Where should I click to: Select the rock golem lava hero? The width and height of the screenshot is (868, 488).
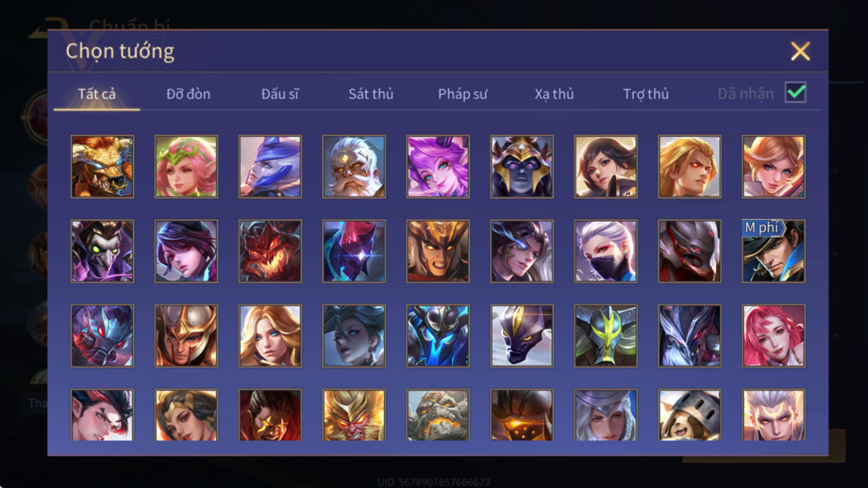(438, 415)
